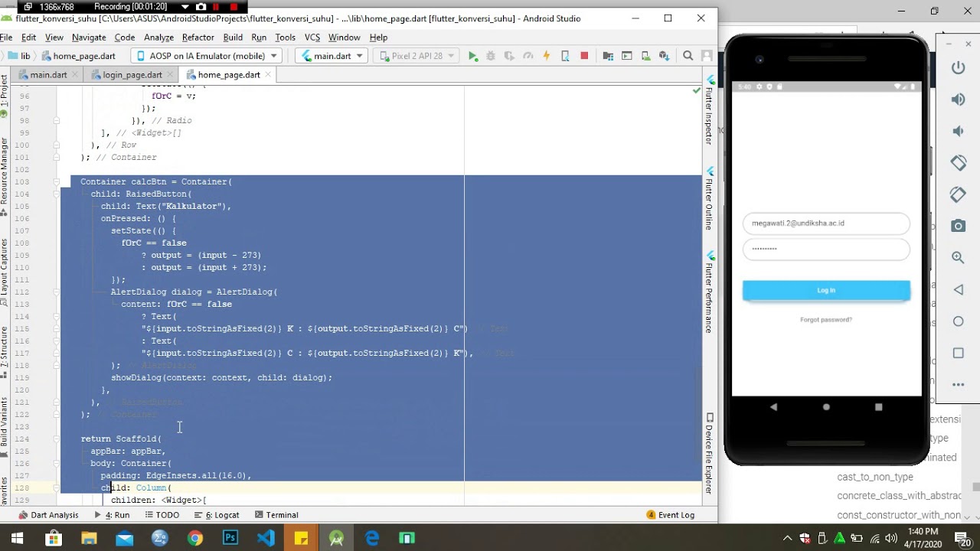The height and width of the screenshot is (551, 980).
Task: Open Flutter Performance side panel
Action: pyautogui.click(x=710, y=292)
